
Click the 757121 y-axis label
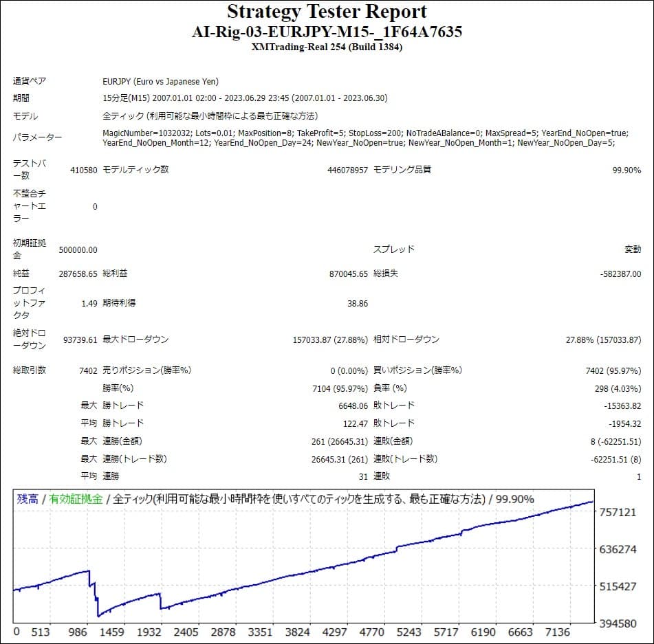pos(617,512)
